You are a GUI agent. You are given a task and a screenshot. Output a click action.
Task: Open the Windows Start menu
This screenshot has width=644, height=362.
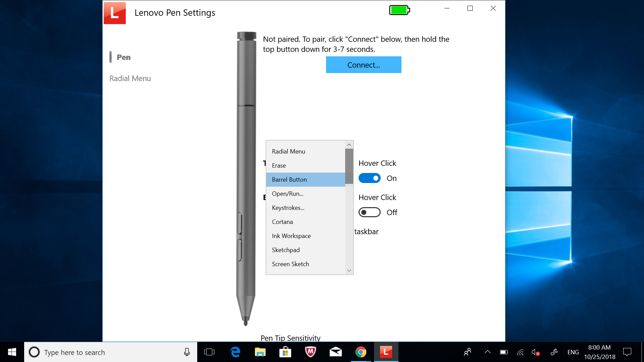click(x=12, y=352)
